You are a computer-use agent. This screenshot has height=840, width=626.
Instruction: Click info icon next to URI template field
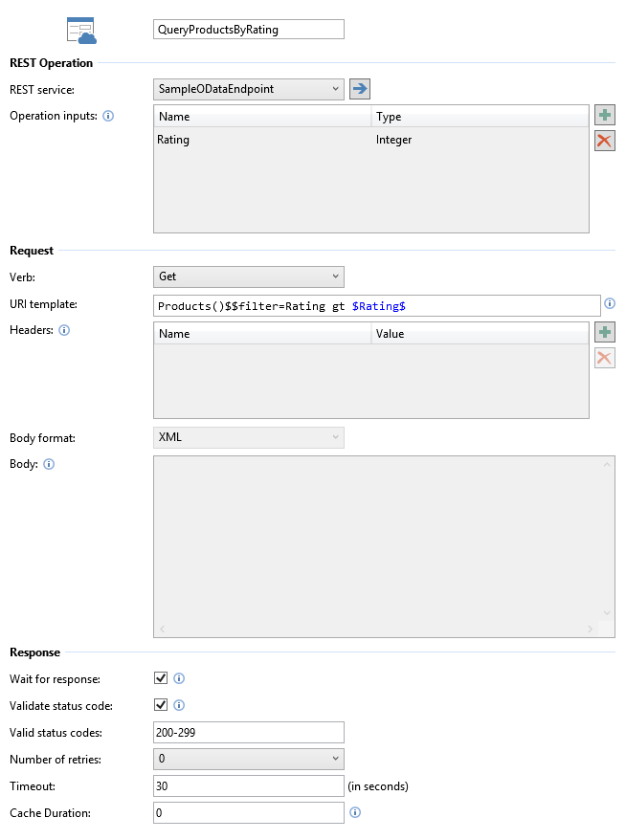[x=610, y=304]
